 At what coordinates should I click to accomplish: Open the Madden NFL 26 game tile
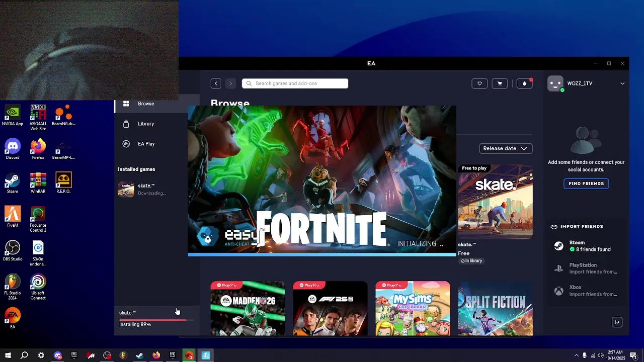pyautogui.click(x=248, y=308)
